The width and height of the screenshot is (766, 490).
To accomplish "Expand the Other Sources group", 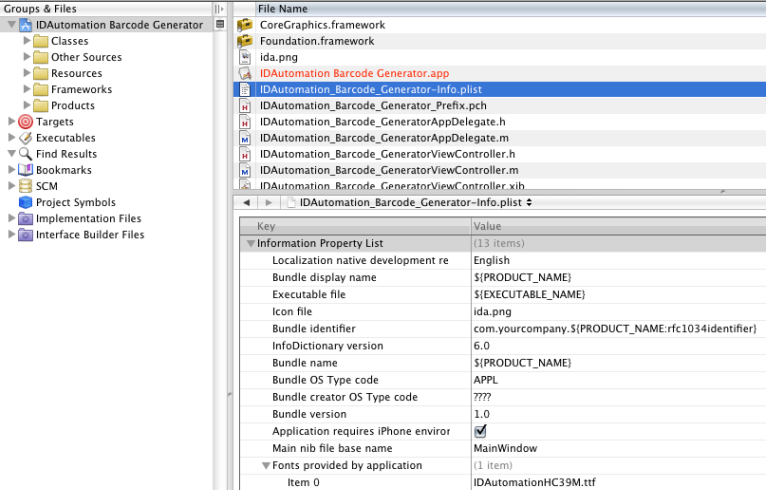I will point(27,57).
